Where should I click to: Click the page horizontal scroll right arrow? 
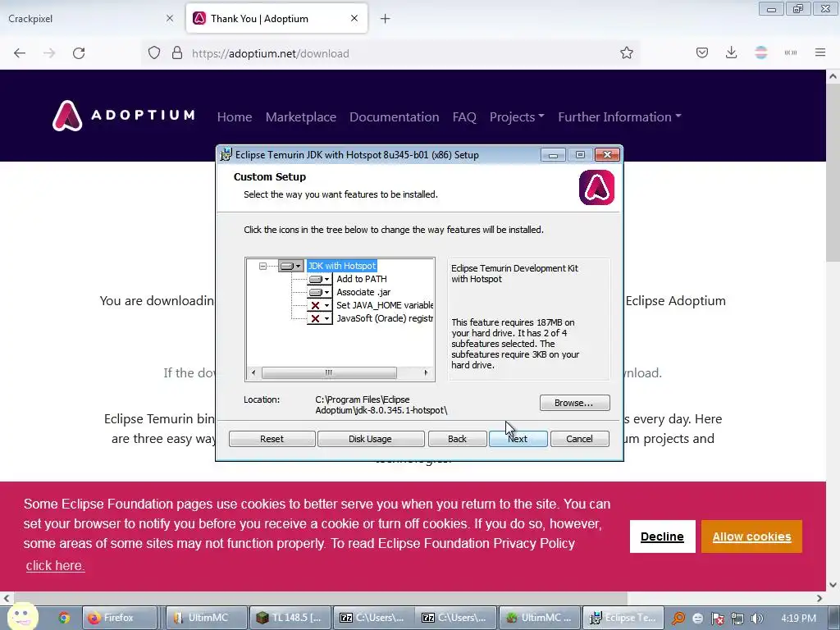pyautogui.click(x=819, y=598)
